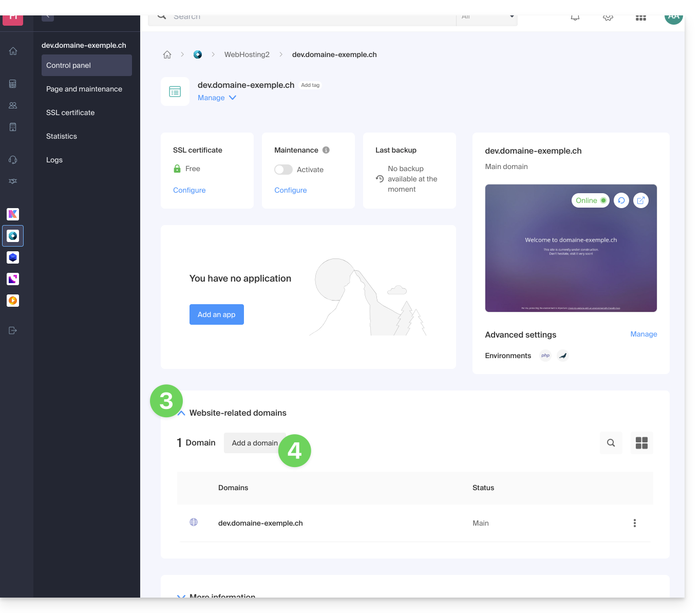Click the Add a domain button

(254, 443)
